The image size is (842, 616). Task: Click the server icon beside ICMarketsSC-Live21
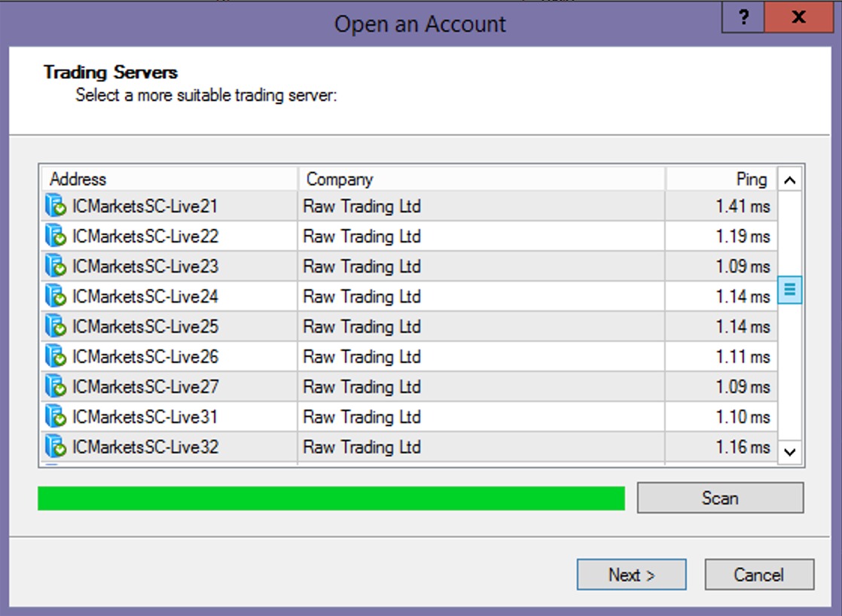point(55,206)
